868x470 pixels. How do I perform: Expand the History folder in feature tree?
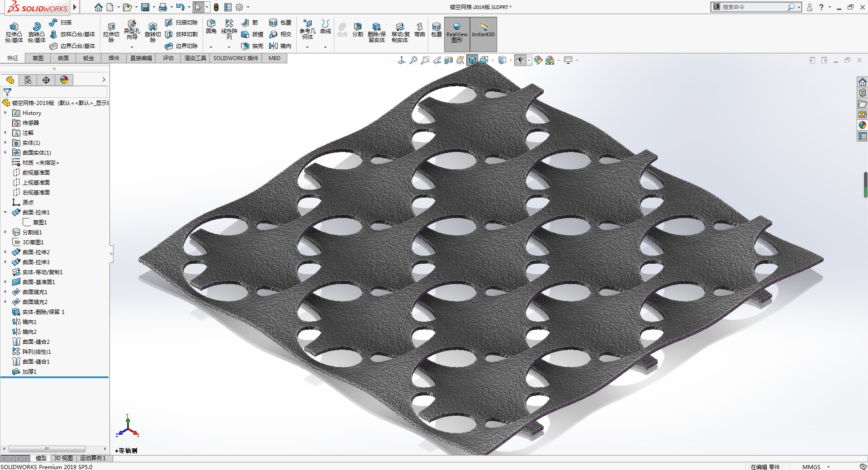pos(5,113)
